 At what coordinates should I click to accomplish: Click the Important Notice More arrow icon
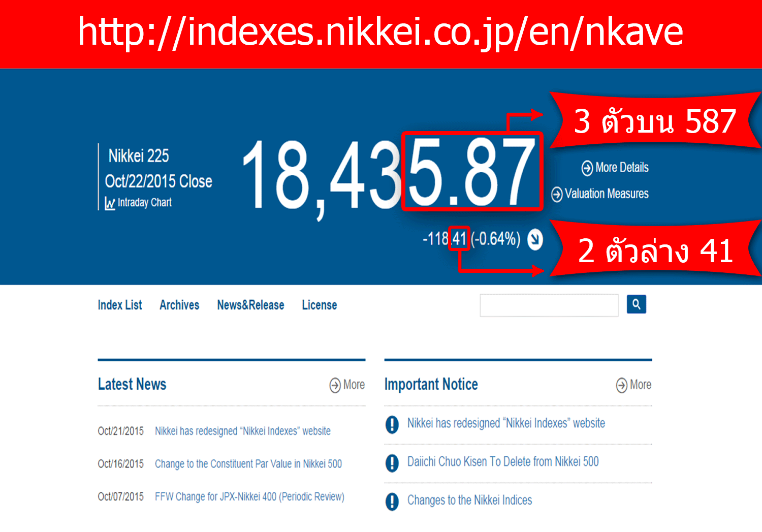[622, 386]
